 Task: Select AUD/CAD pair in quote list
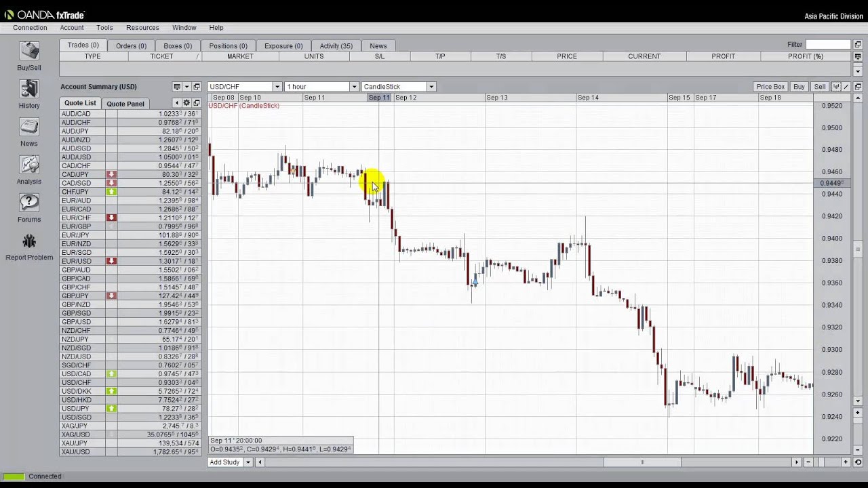click(130, 114)
